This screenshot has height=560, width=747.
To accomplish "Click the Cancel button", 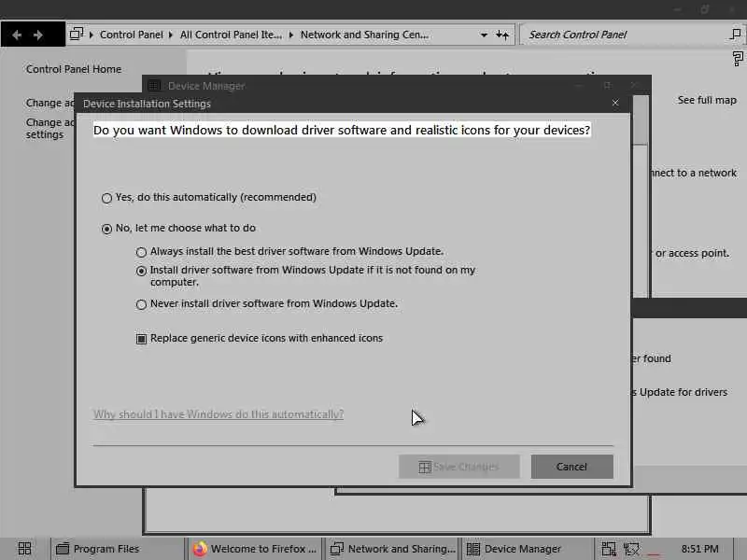I will click(571, 467).
